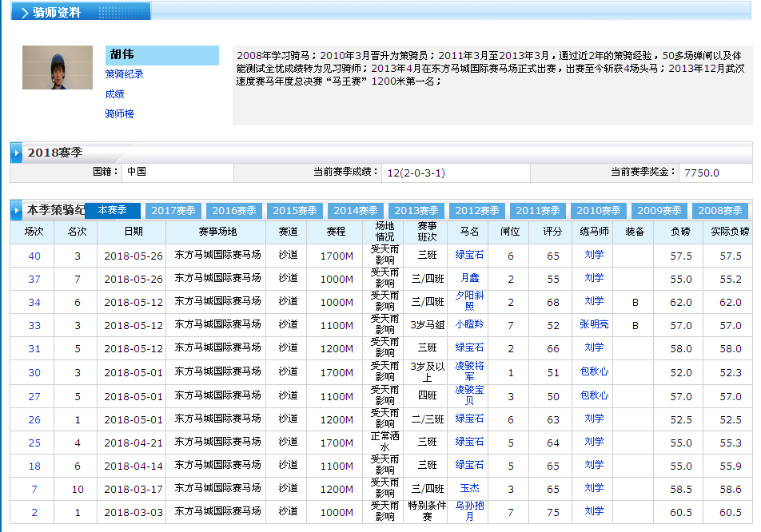
Task: Select the 本赛季 current season tab
Action: click(112, 210)
